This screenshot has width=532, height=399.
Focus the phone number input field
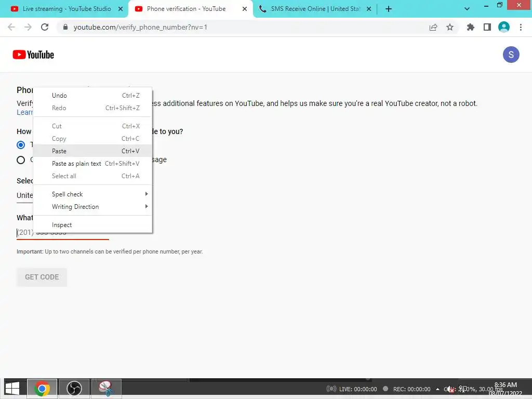63,233
